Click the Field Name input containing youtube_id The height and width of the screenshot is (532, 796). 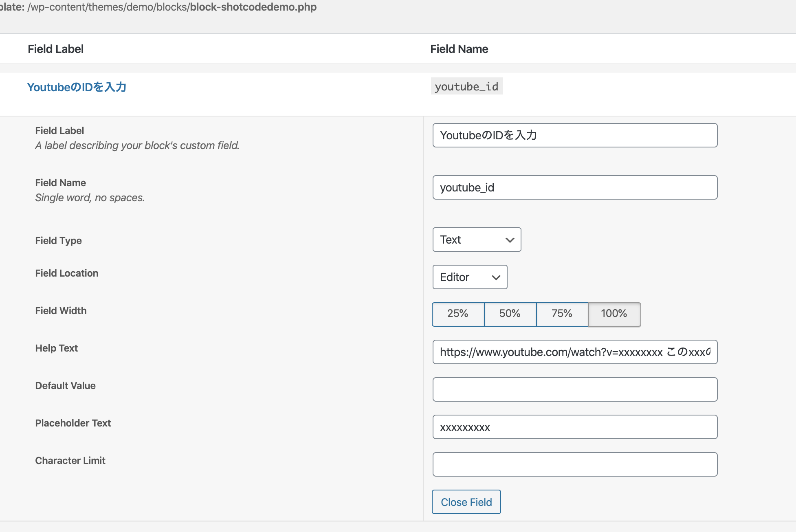tap(575, 187)
